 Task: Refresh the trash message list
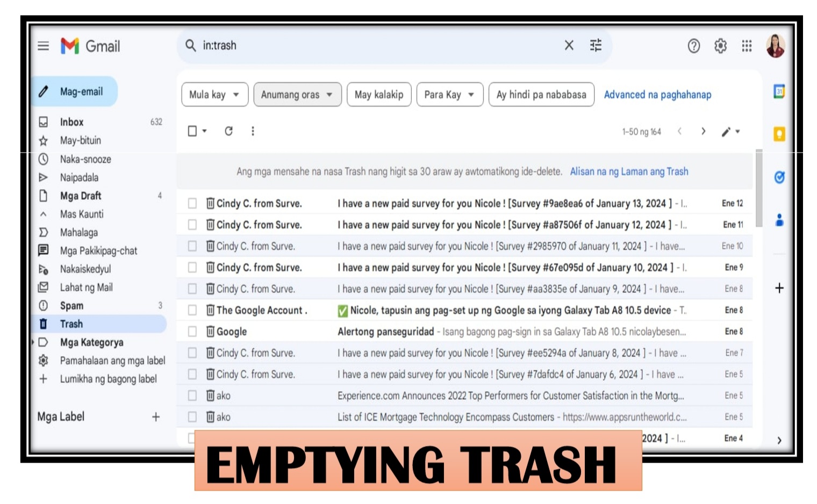tap(228, 131)
